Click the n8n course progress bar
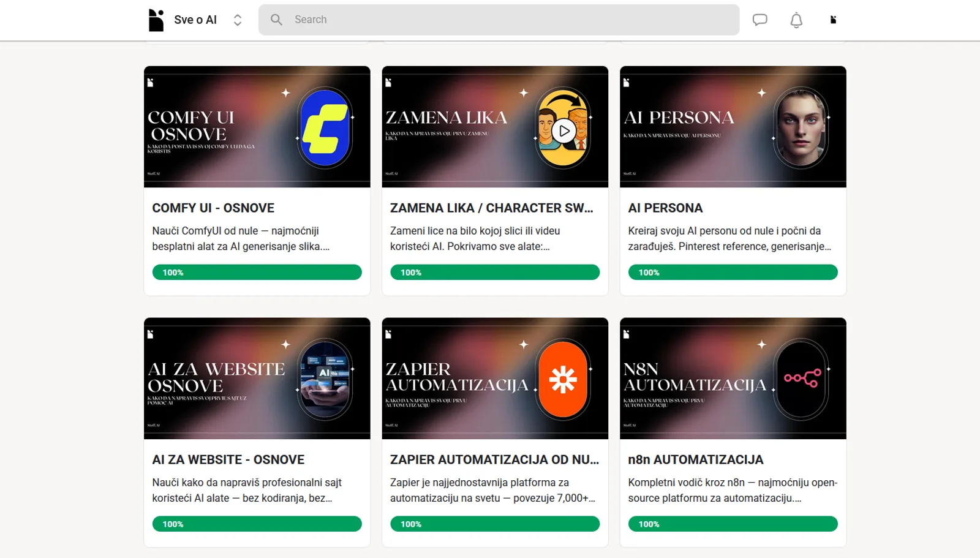The width and height of the screenshot is (980, 558). pyautogui.click(x=733, y=524)
